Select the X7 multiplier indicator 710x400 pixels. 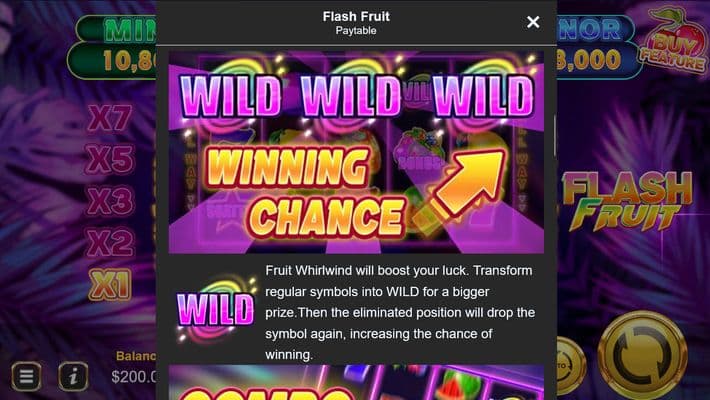[x=110, y=118]
